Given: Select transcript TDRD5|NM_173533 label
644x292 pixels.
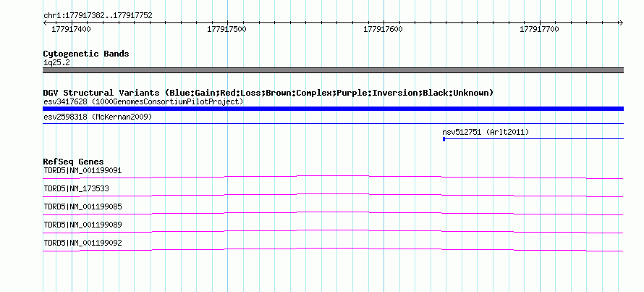Looking at the screenshot, I should coord(76,189).
